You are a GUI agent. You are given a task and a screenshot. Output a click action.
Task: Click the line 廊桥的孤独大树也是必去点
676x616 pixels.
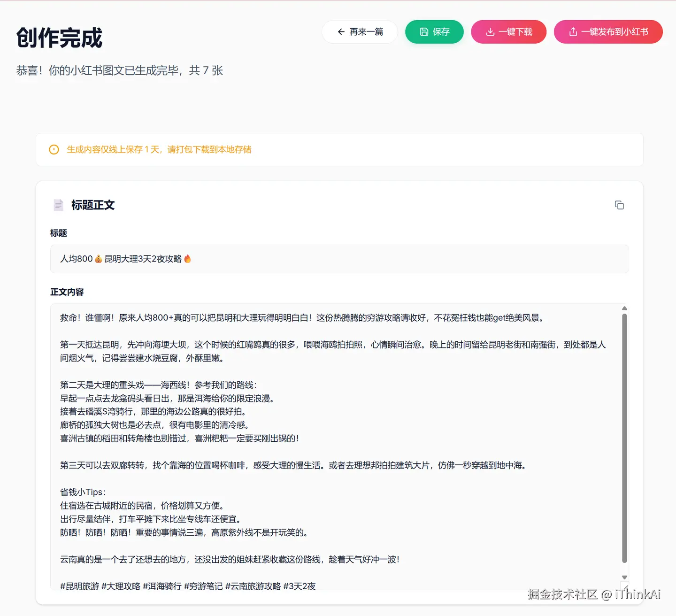(154, 425)
